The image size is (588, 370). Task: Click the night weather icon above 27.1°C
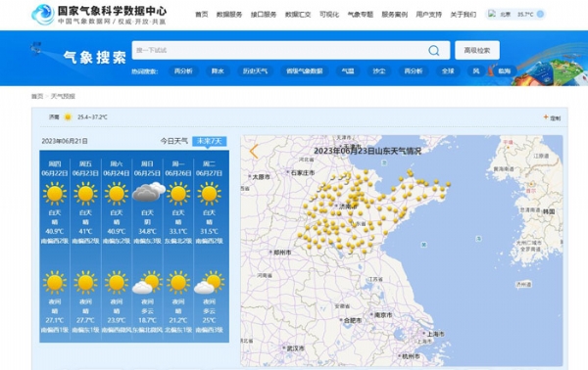coord(55,282)
